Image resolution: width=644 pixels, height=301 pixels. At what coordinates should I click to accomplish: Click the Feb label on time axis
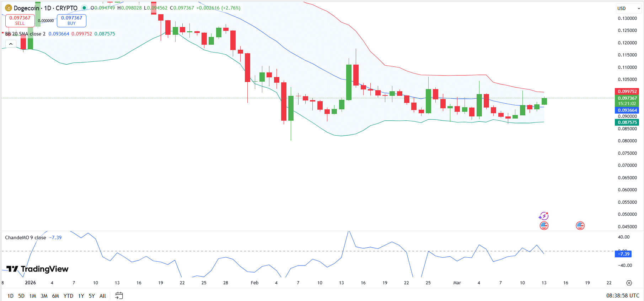pyautogui.click(x=254, y=283)
